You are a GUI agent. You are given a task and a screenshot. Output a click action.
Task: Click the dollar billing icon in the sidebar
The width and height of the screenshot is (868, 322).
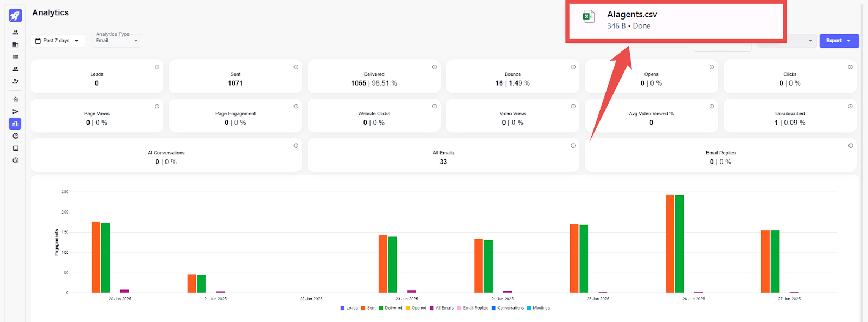[15, 160]
